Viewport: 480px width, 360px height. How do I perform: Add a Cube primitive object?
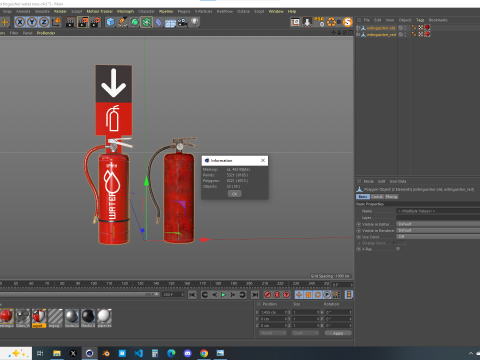tap(110, 22)
